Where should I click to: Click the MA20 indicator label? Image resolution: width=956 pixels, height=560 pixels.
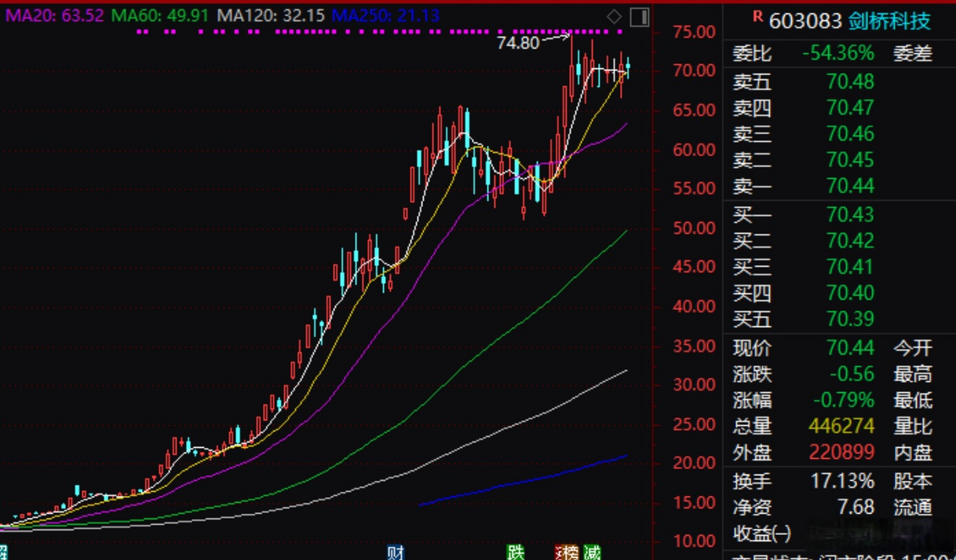click(54, 16)
